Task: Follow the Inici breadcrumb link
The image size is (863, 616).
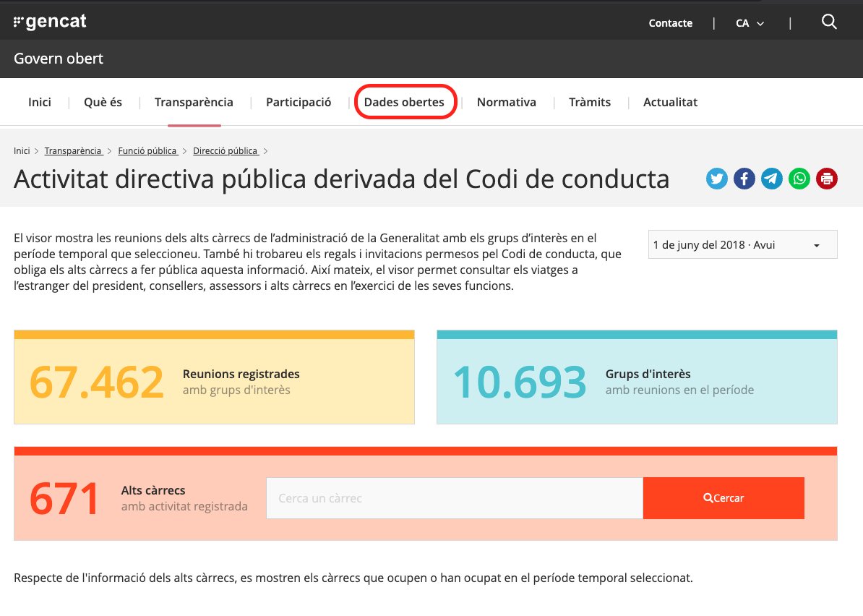Action: click(x=22, y=151)
